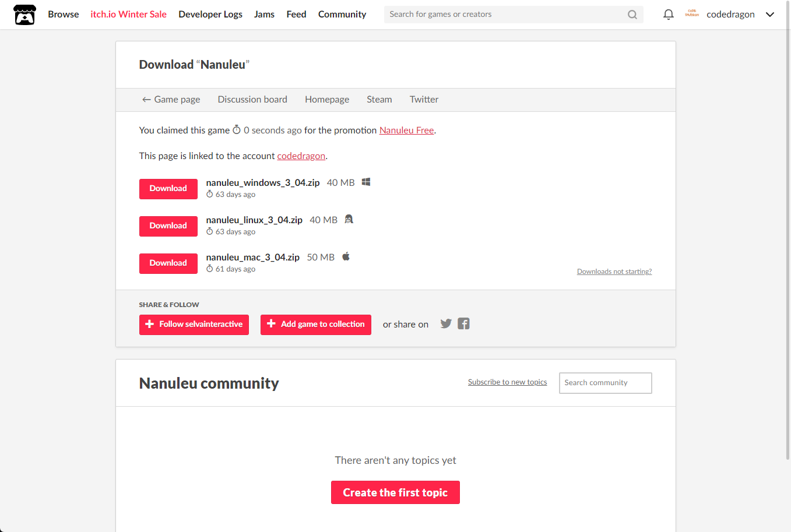Screen dimensions: 791x532
Task: Add game to collection
Action: [316, 325]
